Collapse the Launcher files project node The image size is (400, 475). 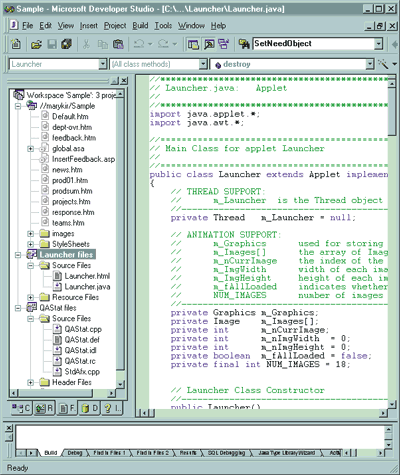18,255
